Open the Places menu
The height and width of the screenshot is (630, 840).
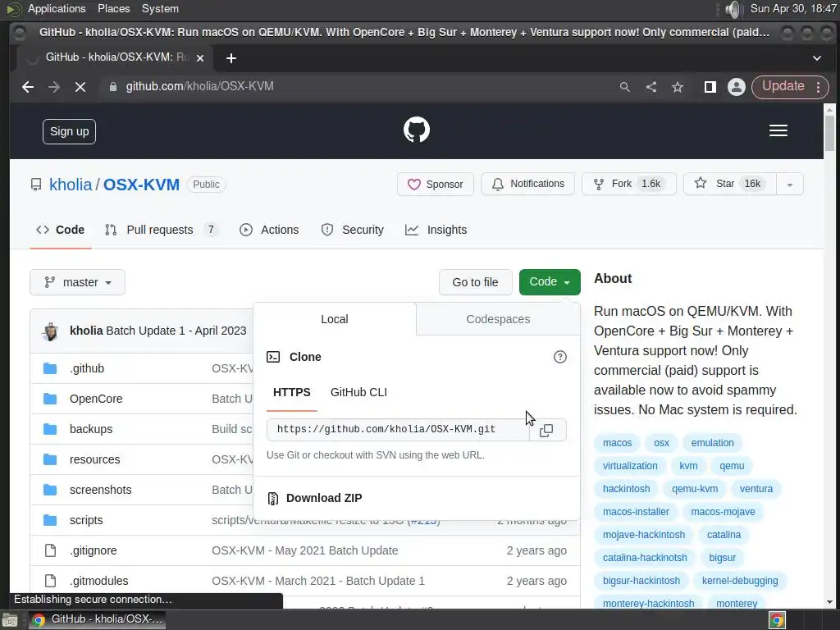pyautogui.click(x=113, y=8)
